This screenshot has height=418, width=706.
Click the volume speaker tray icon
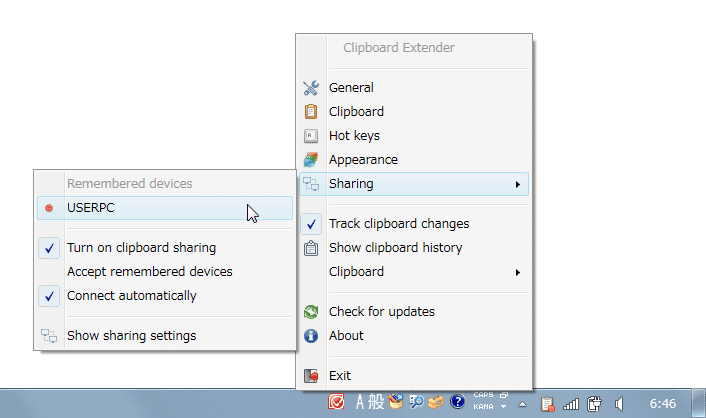(x=620, y=404)
